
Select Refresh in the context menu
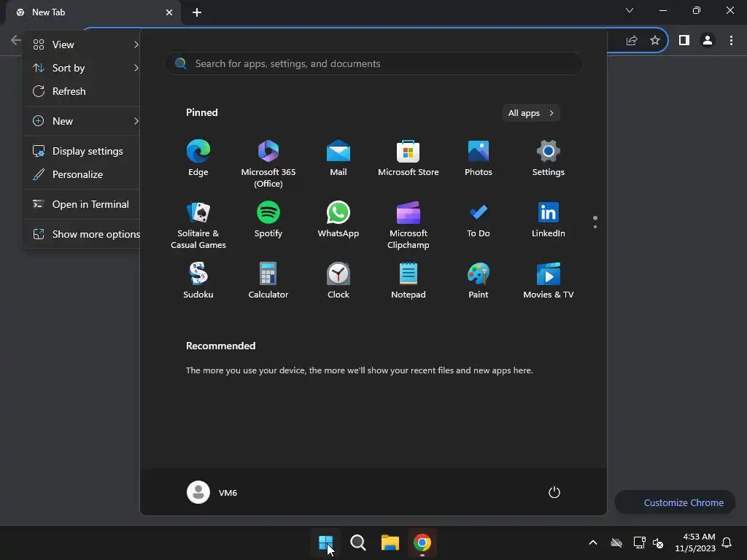pyautogui.click(x=82, y=91)
